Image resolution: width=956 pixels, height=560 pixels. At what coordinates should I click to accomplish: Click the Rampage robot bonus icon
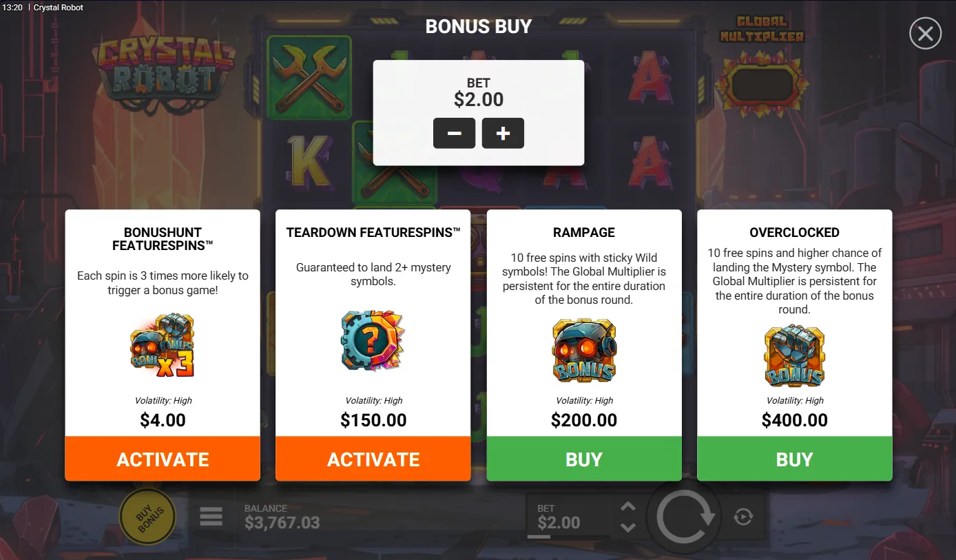click(584, 351)
